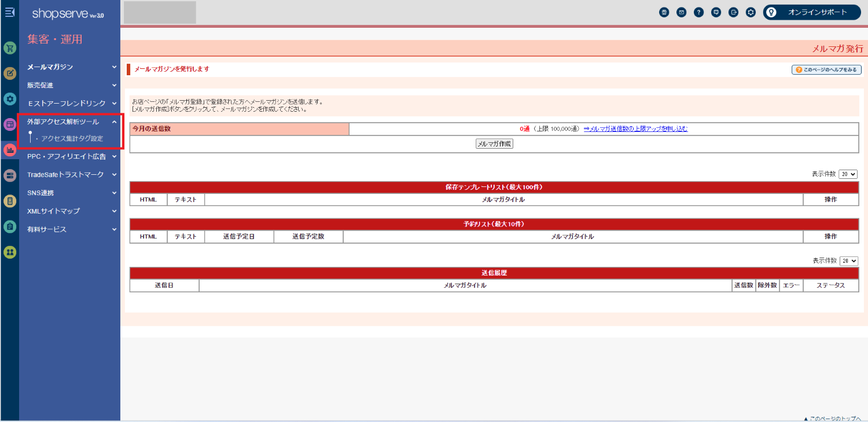Viewport: 868px width, 422px height.
Task: Expand the PPC・アフィリエイト広告 menu
Action: [72, 156]
